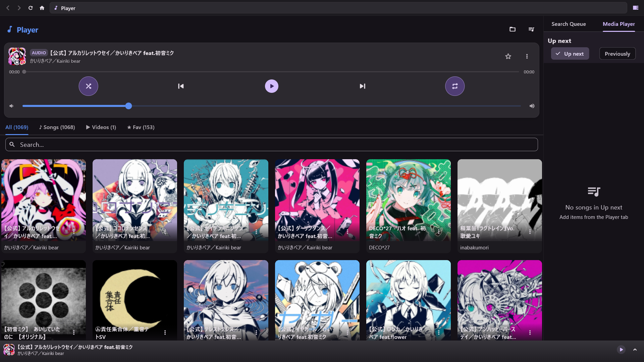Toggle repeat mode
This screenshot has width=644, height=362.
click(x=455, y=86)
